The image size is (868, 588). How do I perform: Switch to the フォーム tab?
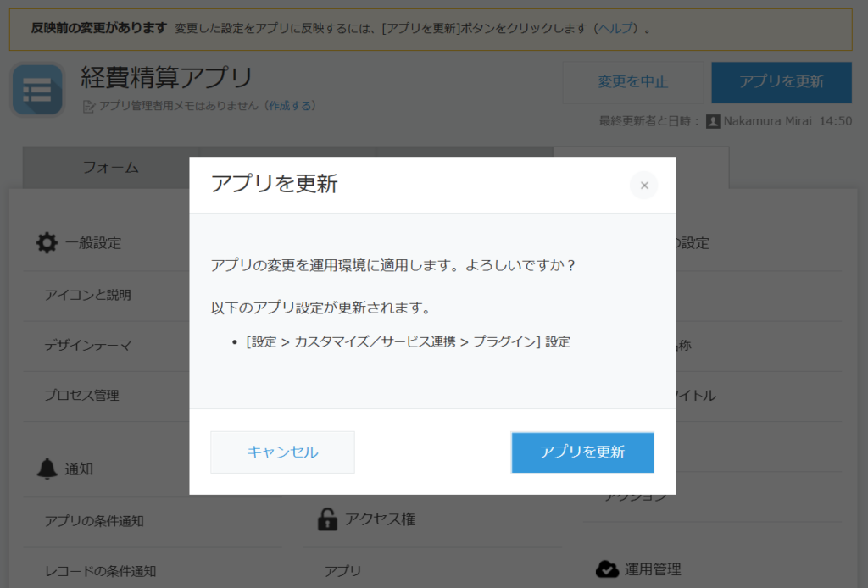point(110,168)
